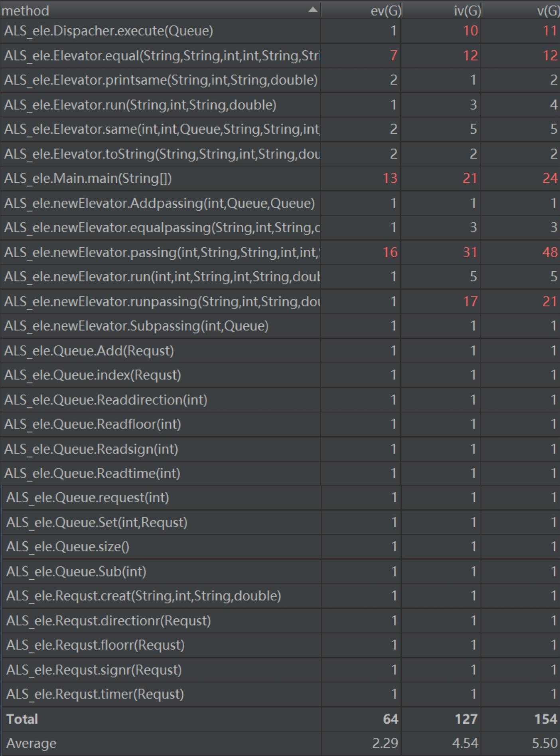Click the ascending sort arrow in method header

tap(313, 10)
